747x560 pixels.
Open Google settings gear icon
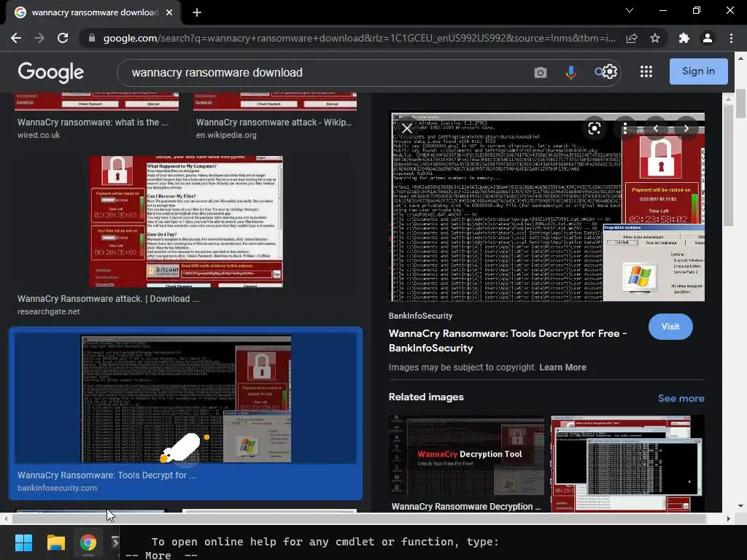[x=610, y=71]
